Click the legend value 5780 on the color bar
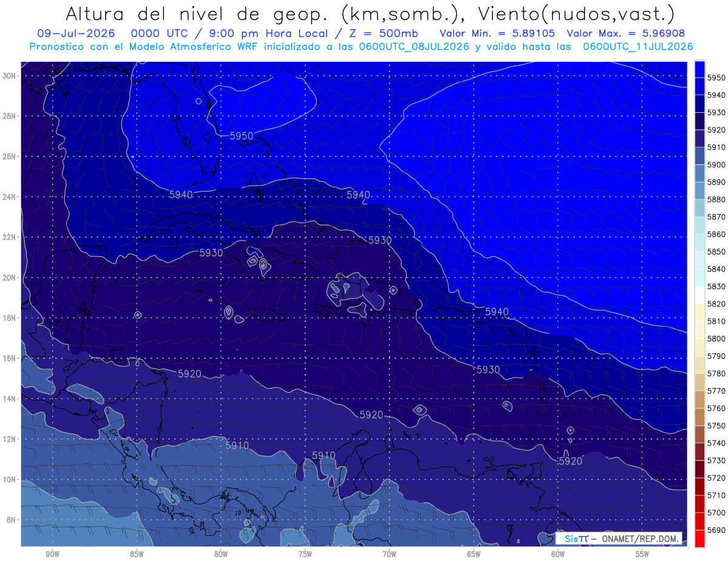728x562 pixels. [x=716, y=373]
